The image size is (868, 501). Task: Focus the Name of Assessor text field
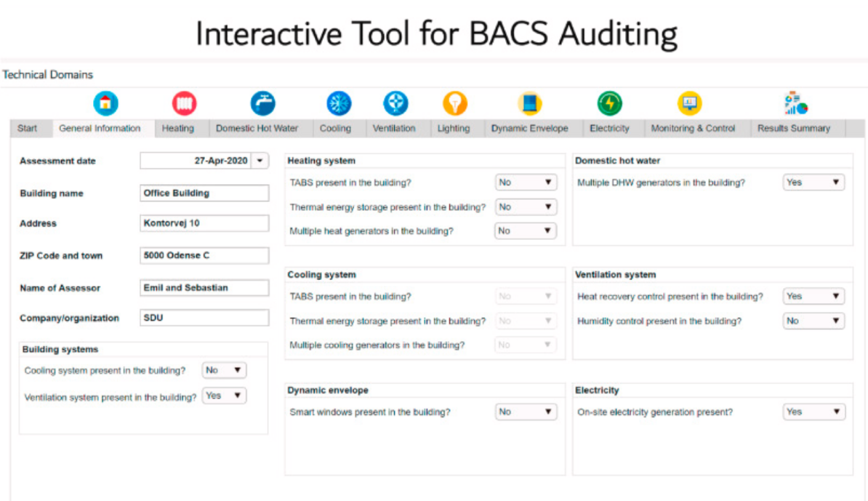[204, 288]
